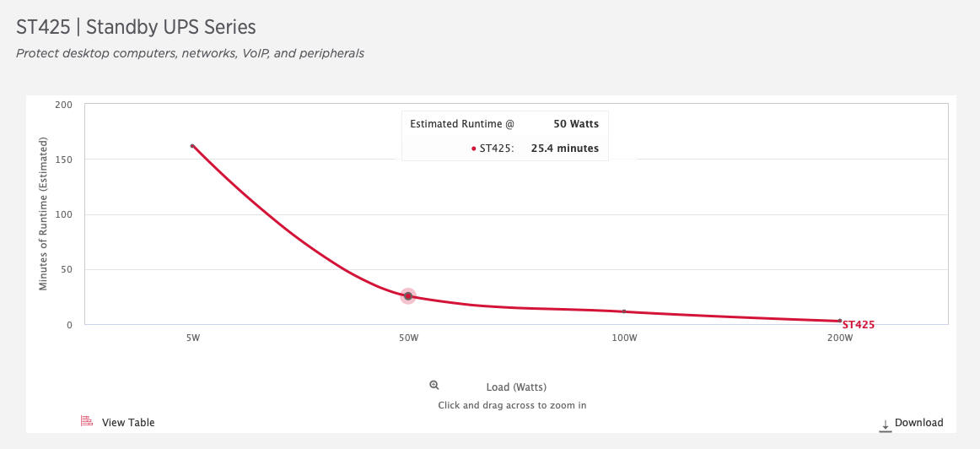Click the View Table icon
Viewport: 980px width, 449px height.
tap(87, 421)
